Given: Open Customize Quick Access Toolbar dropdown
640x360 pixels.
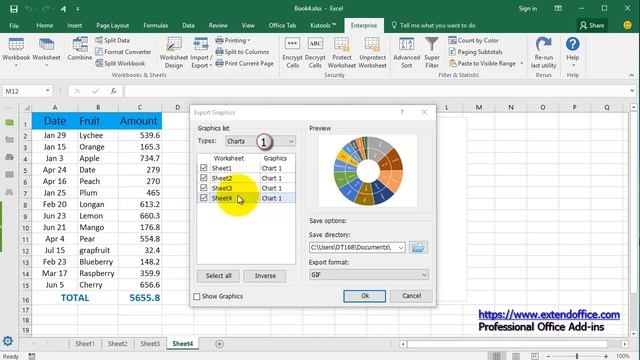Looking at the screenshot, I should click(x=78, y=9).
